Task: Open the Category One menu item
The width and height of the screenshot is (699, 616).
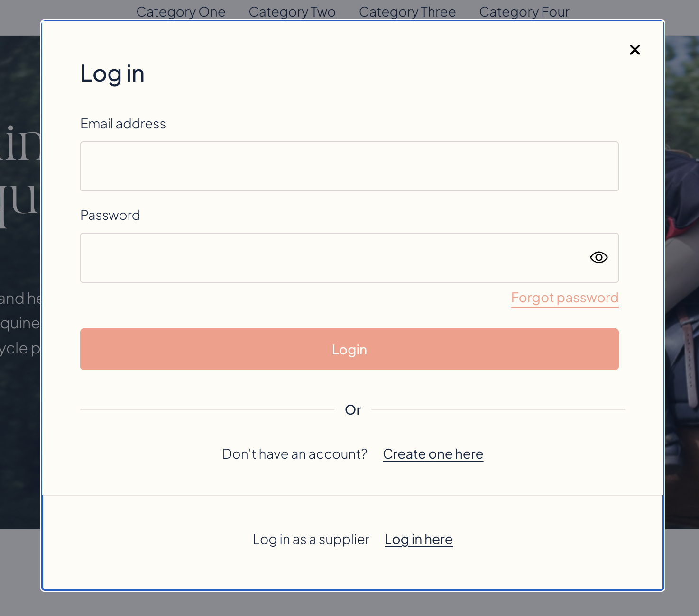Action: point(181,12)
